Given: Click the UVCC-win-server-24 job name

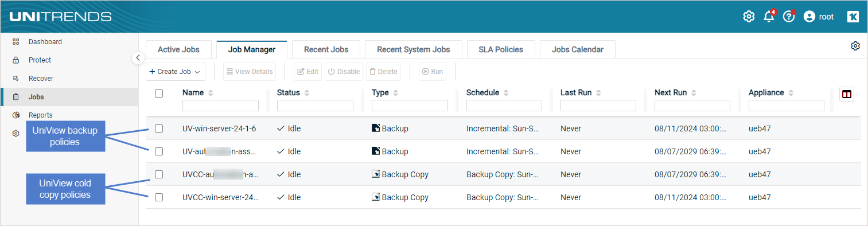Looking at the screenshot, I should [220, 197].
